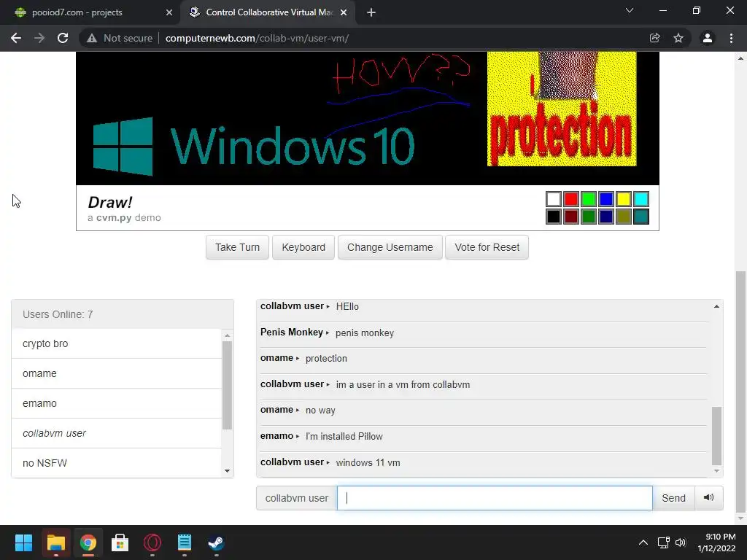Click the Take Turn button
This screenshot has height=560, width=747.
coord(237,247)
